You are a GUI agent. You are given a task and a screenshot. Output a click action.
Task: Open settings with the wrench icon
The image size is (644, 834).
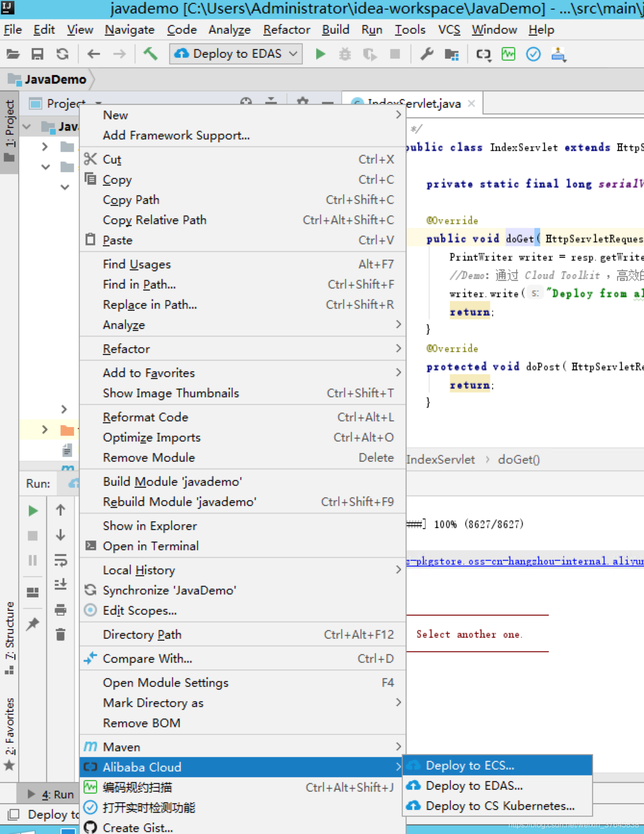point(427,54)
